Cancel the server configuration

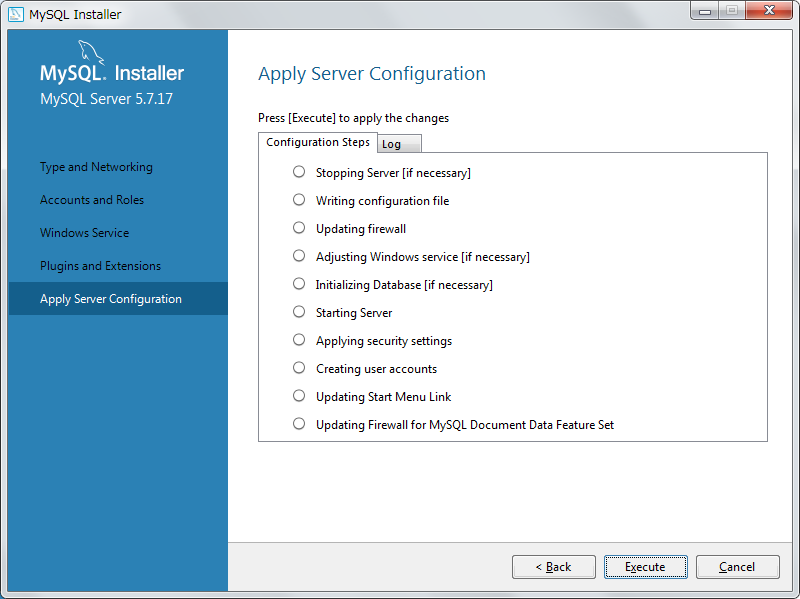pyautogui.click(x=737, y=567)
